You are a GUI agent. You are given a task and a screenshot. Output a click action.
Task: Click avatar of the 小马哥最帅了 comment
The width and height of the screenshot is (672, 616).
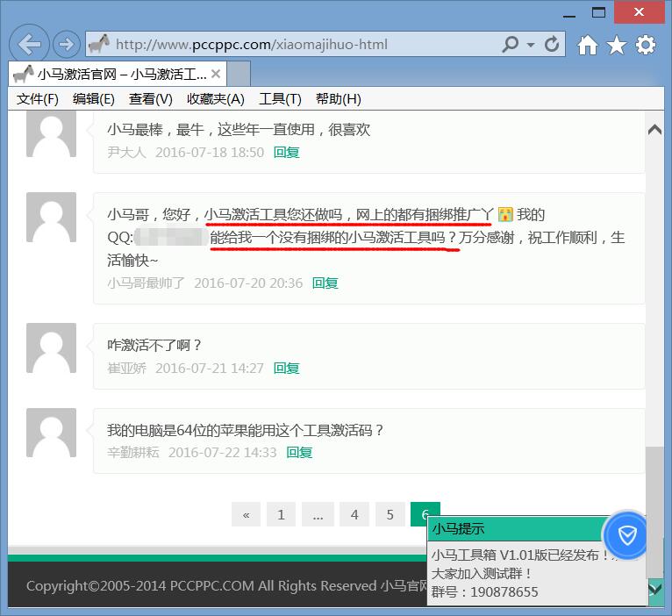(52, 218)
